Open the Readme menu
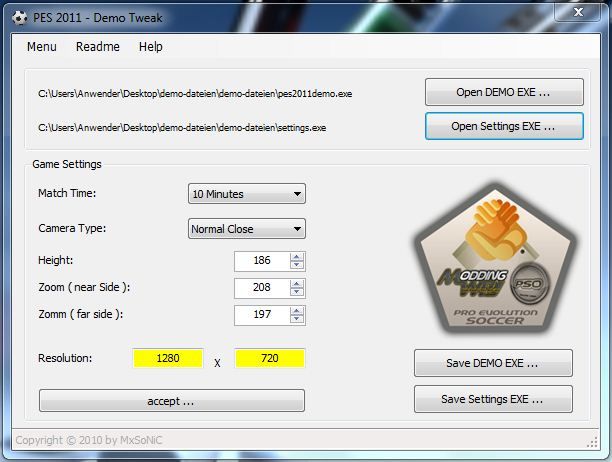 tap(98, 47)
